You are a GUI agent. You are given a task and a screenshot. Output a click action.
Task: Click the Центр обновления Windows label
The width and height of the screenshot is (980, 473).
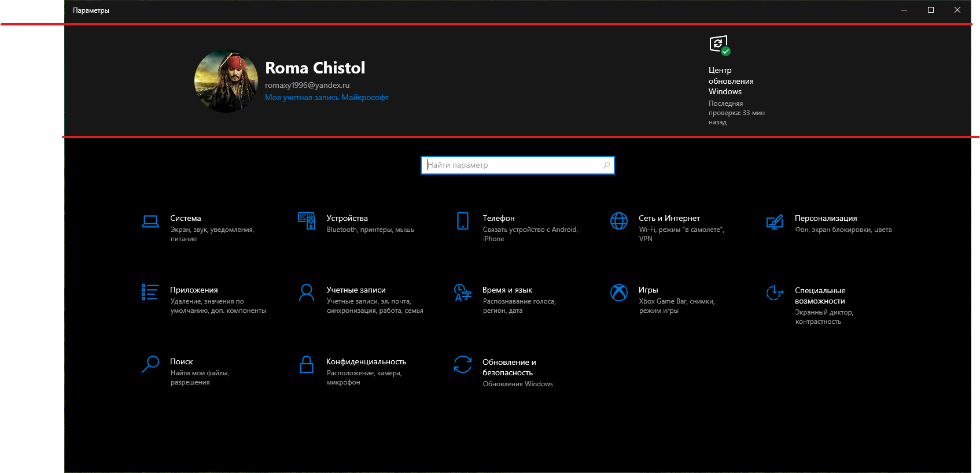point(731,81)
